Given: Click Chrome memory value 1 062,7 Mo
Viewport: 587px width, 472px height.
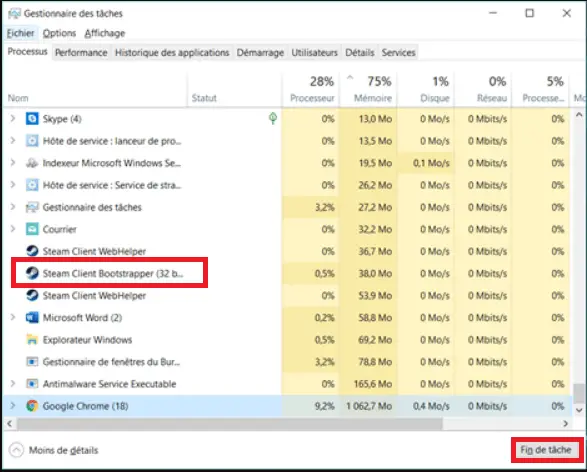Looking at the screenshot, I should tap(369, 406).
